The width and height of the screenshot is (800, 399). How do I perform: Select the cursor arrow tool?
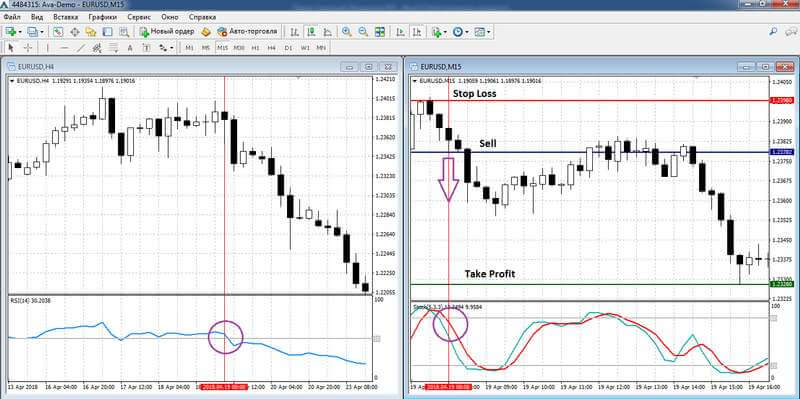(12, 47)
